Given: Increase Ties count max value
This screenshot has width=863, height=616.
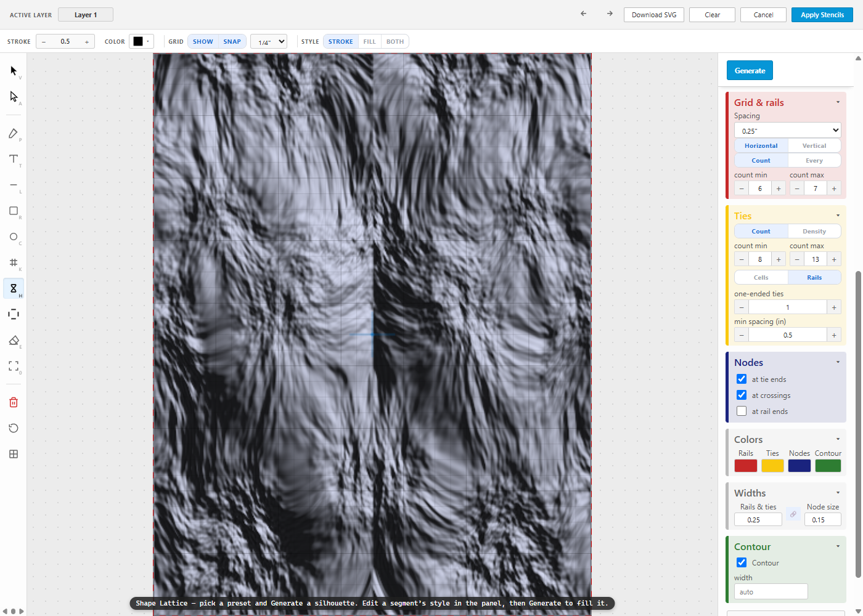Looking at the screenshot, I should [834, 259].
